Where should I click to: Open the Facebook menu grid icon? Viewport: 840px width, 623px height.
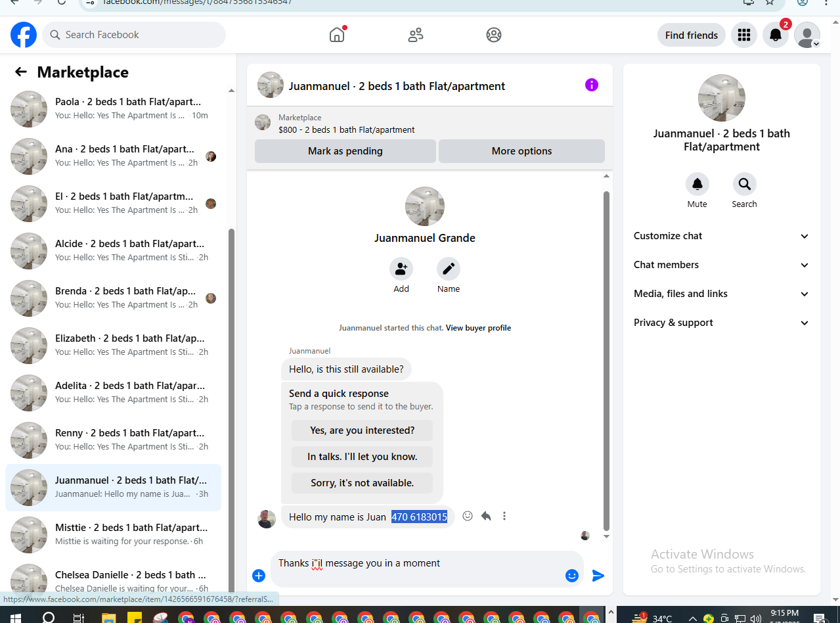tap(744, 35)
